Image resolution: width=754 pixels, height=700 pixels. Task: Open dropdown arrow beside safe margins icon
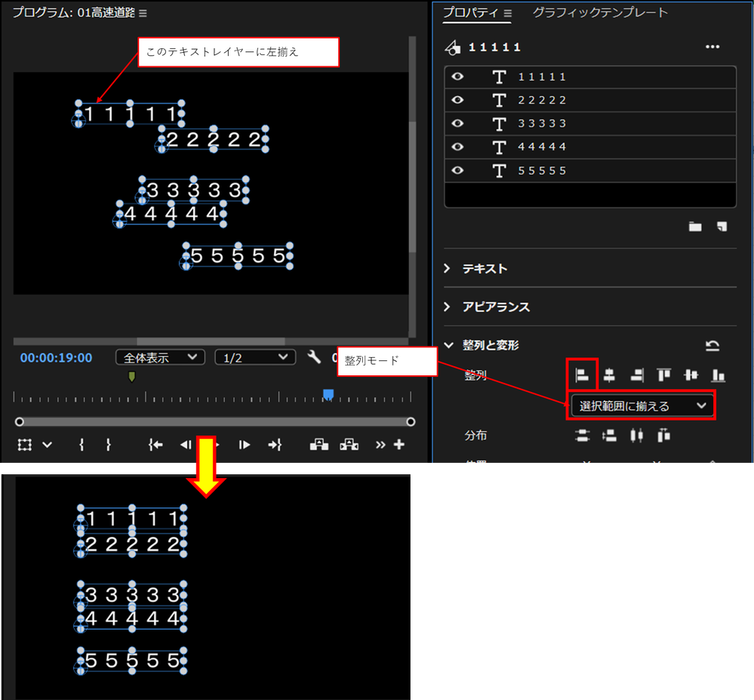[47, 445]
